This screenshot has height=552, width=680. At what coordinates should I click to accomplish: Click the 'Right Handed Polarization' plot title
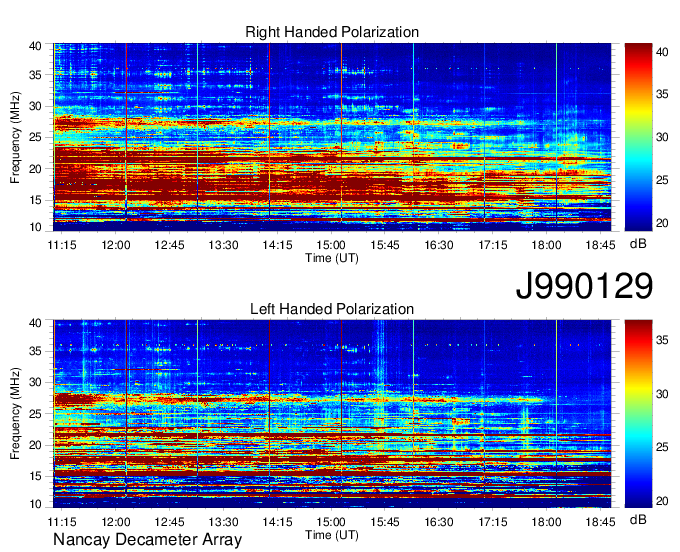coord(332,32)
